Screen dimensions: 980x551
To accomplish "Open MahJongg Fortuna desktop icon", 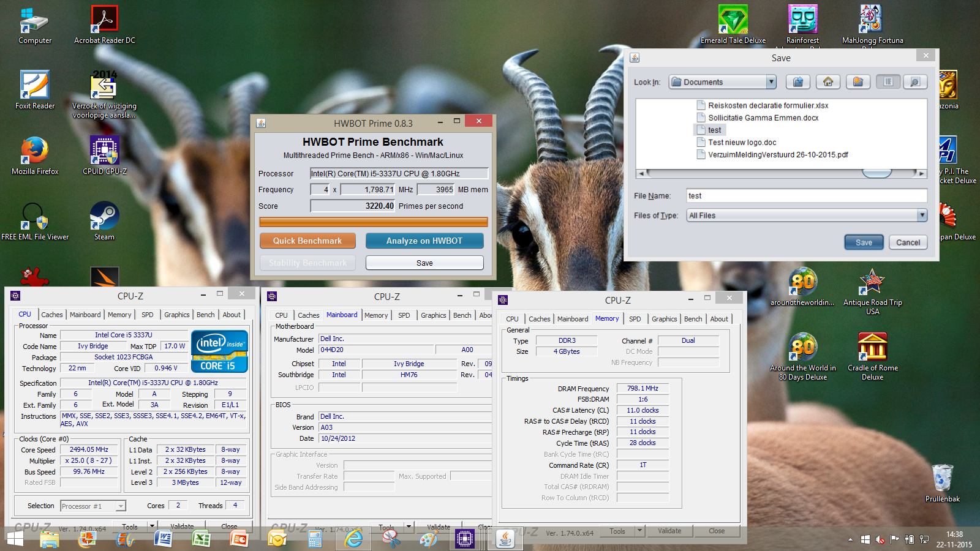I will pyautogui.click(x=872, y=25).
